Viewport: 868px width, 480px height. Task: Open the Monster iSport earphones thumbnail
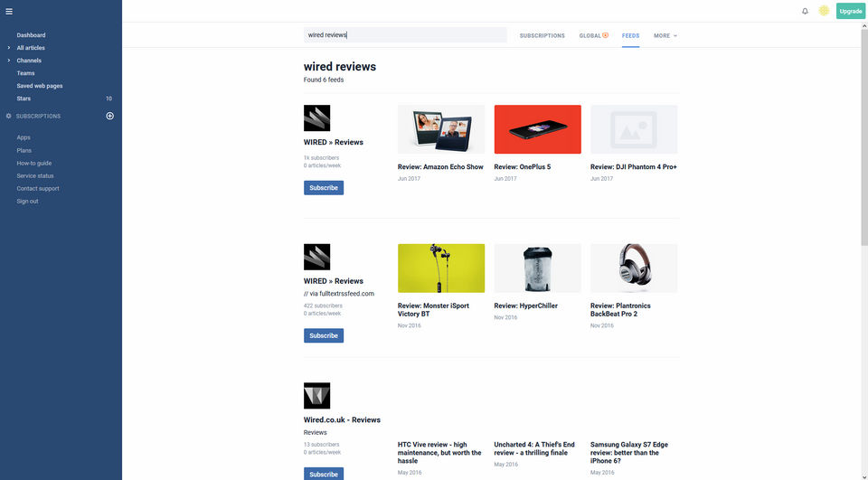coord(441,268)
